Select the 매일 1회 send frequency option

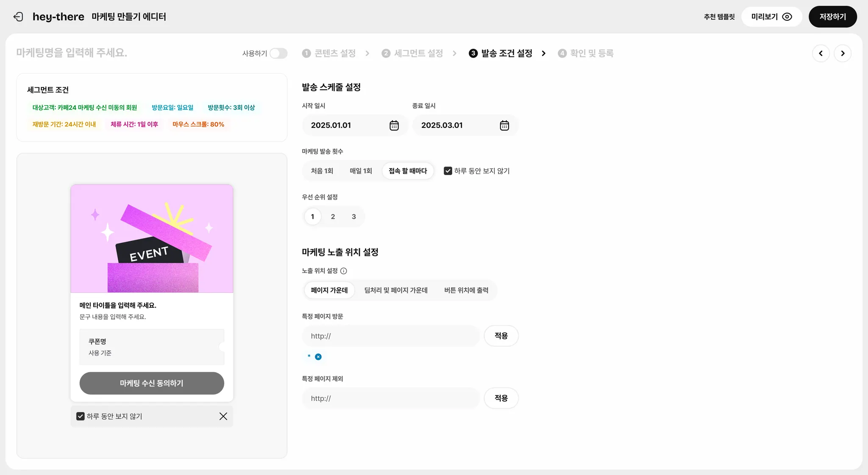tap(361, 171)
